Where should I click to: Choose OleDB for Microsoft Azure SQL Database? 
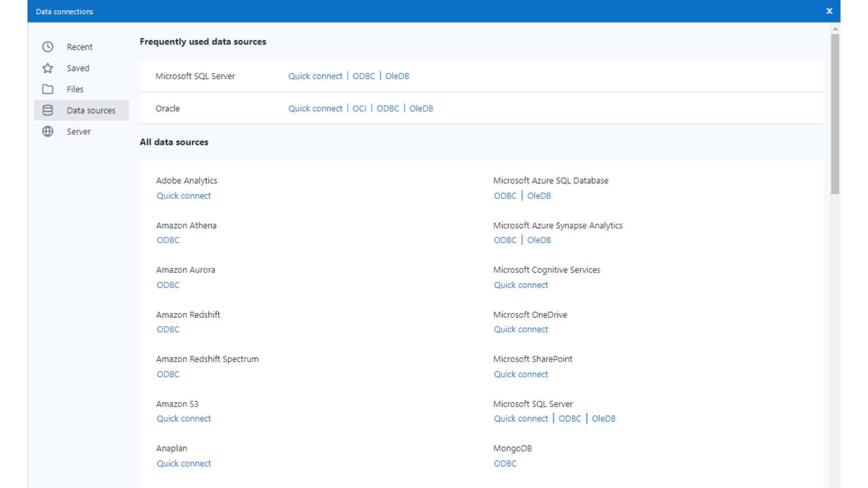538,196
